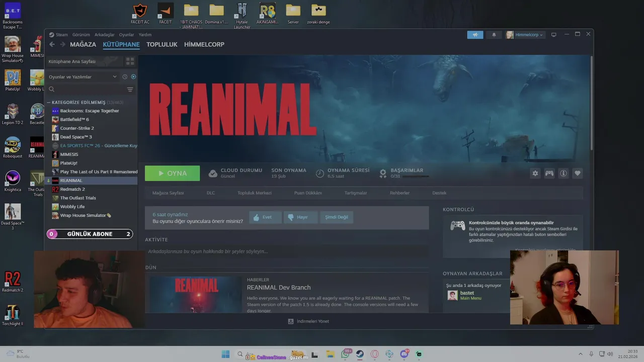Open Discord from the Windows taskbar
Viewport: 644px width, 362px height.
coord(404,354)
